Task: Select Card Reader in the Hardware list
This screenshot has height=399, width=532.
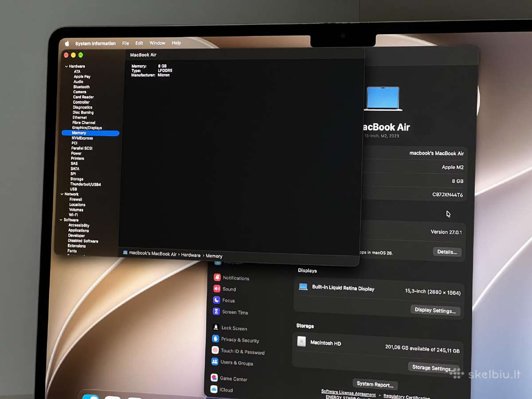Action: 83,97
